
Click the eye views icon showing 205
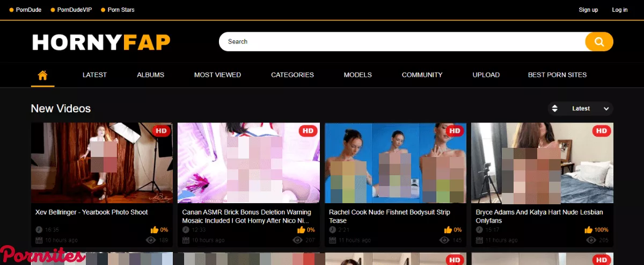(591, 240)
